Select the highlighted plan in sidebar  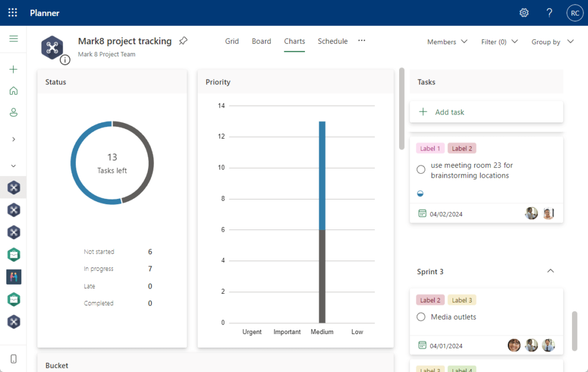click(14, 187)
